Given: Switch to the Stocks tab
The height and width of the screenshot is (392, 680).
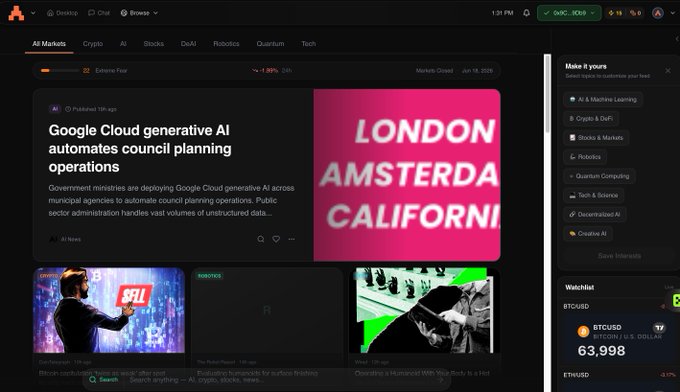Looking at the screenshot, I should click(x=154, y=44).
